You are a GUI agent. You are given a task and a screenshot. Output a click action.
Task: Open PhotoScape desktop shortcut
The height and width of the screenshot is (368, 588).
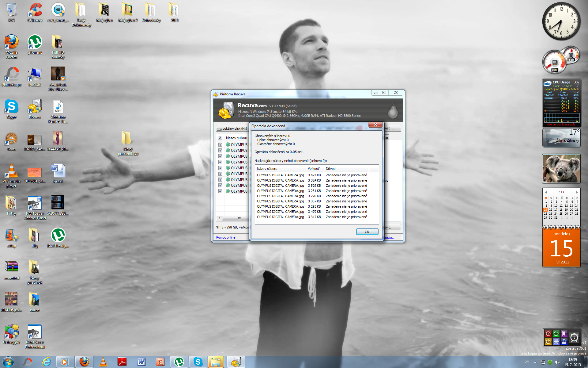tap(12, 75)
